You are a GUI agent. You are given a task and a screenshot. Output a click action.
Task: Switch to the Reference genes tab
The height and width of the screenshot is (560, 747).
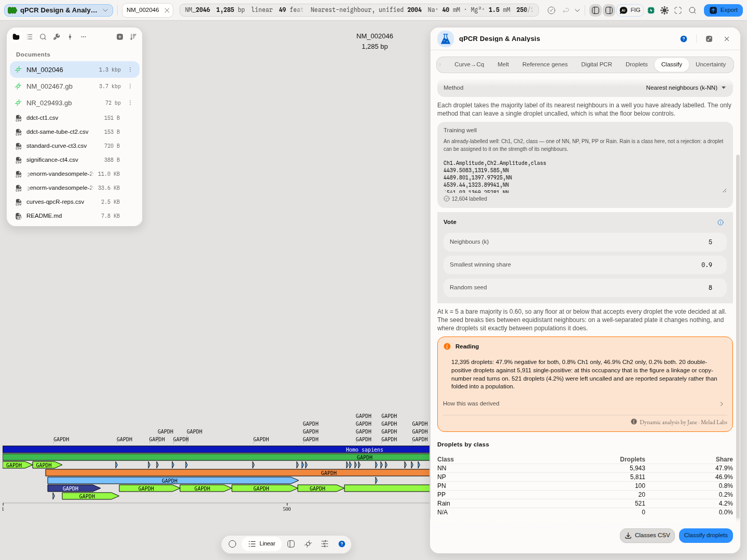[545, 65]
